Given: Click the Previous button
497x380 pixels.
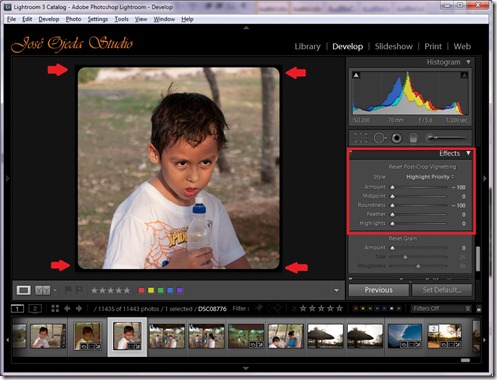Looking at the screenshot, I should pyautogui.click(x=378, y=290).
